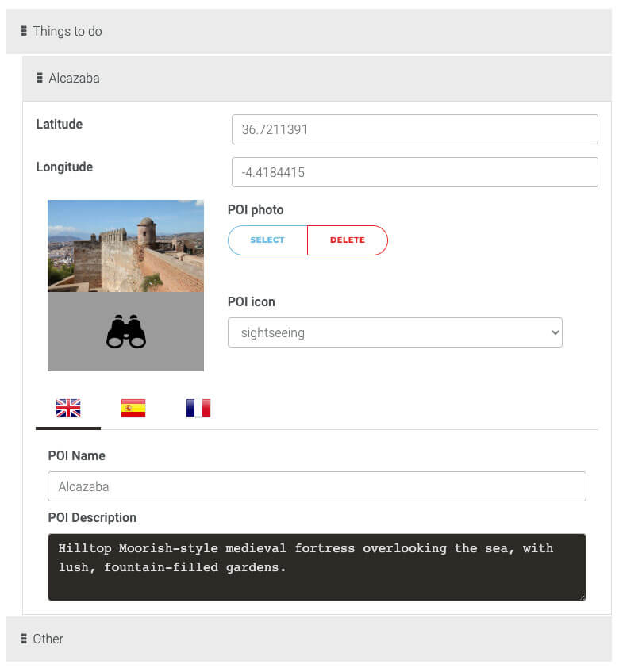Grab the description textarea resize handle
The image size is (619, 672).
(582, 596)
